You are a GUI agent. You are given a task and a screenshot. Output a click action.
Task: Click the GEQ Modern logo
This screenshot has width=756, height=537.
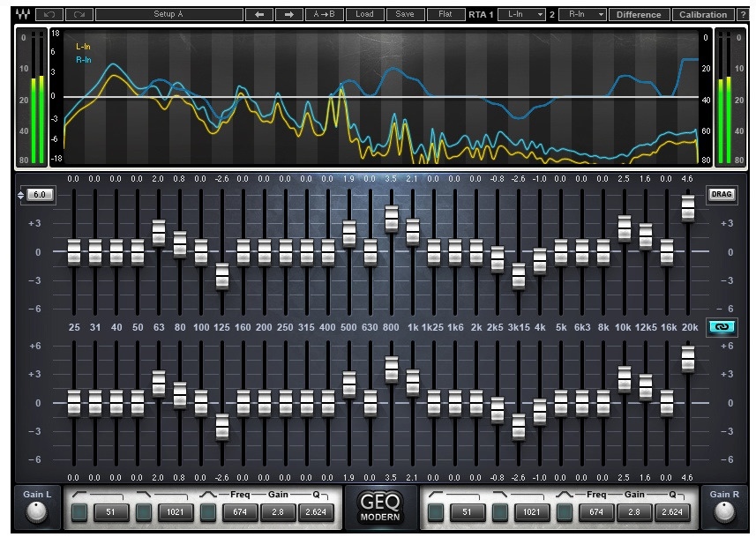click(379, 508)
